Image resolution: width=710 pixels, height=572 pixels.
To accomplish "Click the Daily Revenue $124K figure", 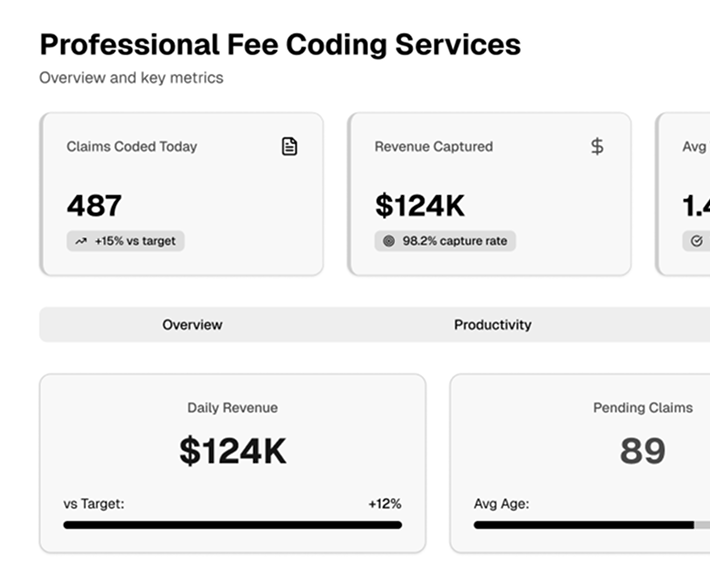I will pyautogui.click(x=232, y=452).
